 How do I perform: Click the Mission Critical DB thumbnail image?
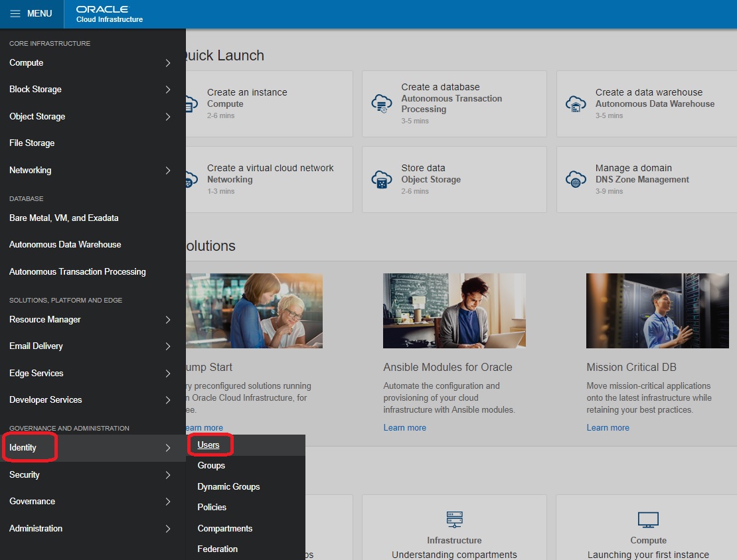click(x=657, y=311)
